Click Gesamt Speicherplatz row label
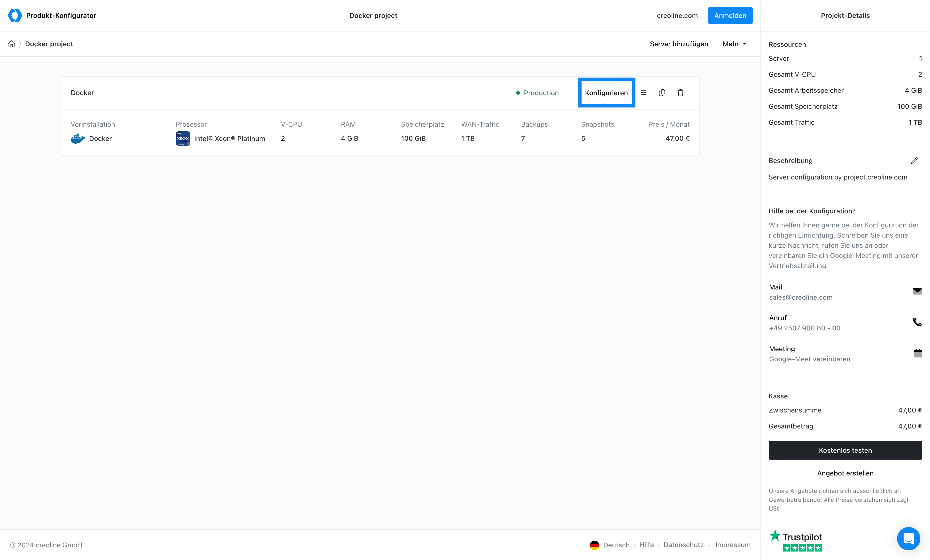Screen dimensions: 930x560 [803, 106]
